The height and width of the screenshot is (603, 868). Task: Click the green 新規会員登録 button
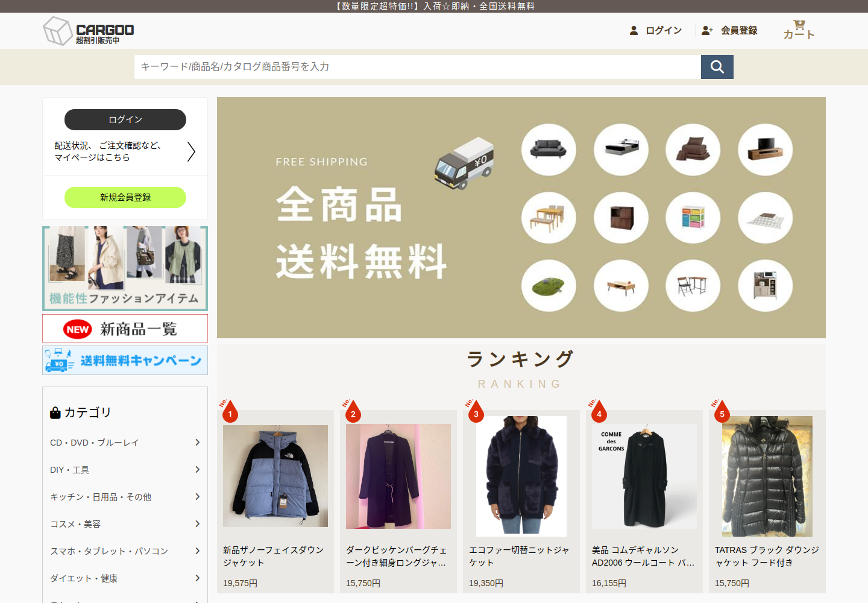coord(125,197)
